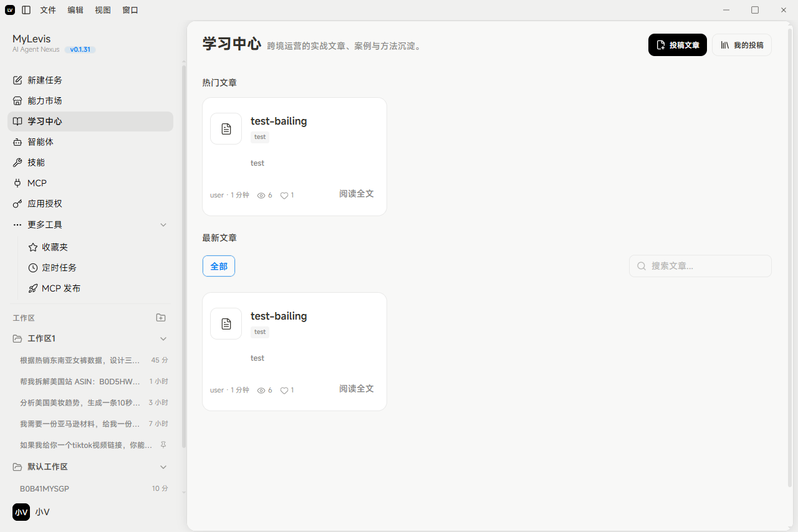Screen dimensions: 798x532
Task: Click the 定时任务 clock icon
Action: (x=33, y=268)
